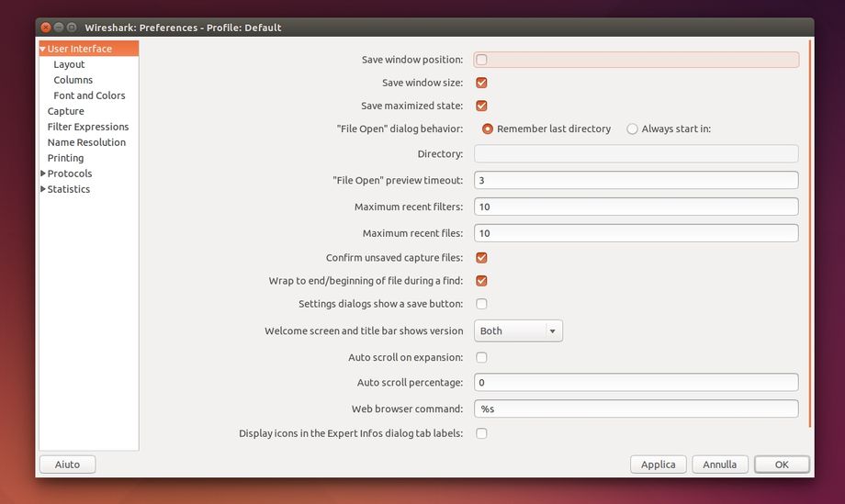
Task: Expand the Statistics tree node
Action: tap(43, 189)
